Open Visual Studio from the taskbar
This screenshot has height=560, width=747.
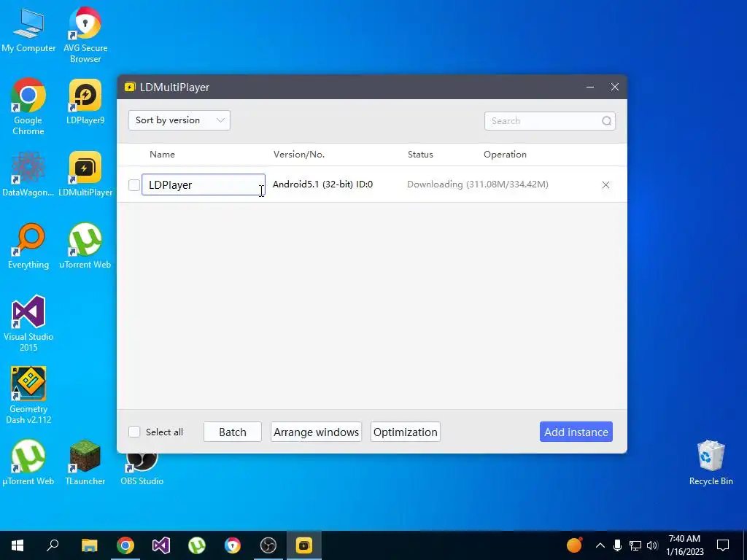pos(161,545)
